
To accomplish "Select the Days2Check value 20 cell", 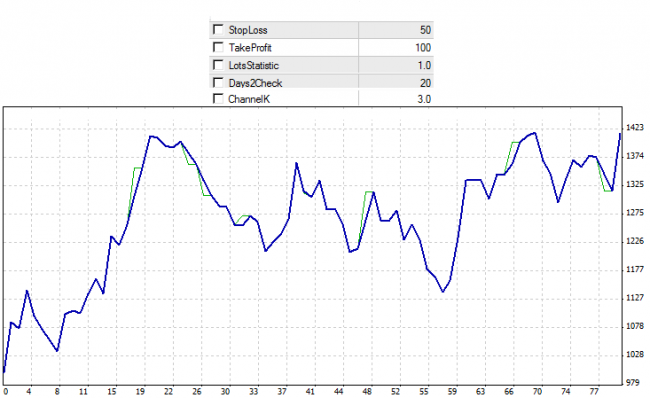I will click(396, 82).
